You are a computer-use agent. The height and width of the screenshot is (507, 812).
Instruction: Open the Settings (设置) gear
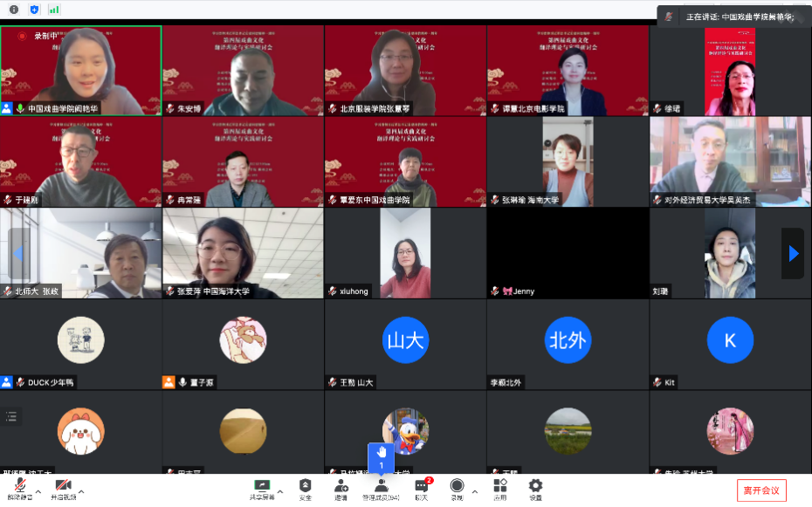[535, 488]
